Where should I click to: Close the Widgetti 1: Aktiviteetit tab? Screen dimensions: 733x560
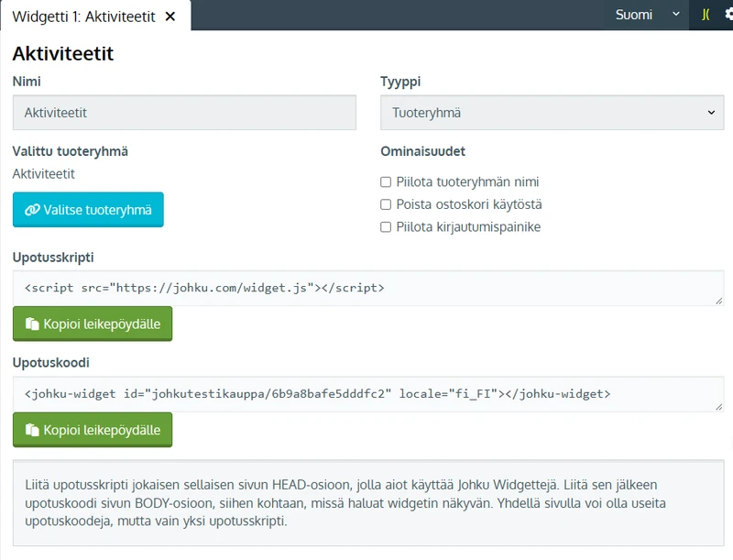coord(170,16)
